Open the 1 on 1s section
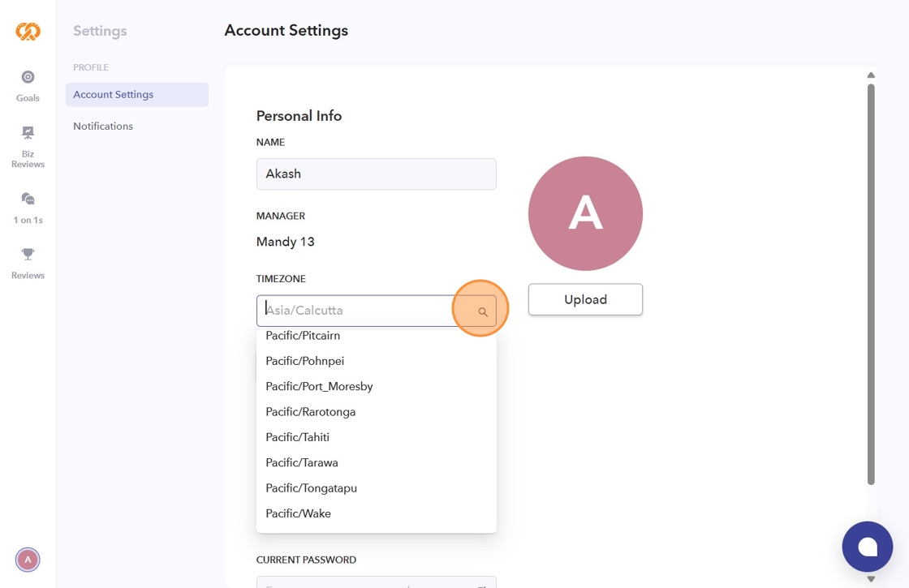The width and height of the screenshot is (909, 588). [x=28, y=208]
